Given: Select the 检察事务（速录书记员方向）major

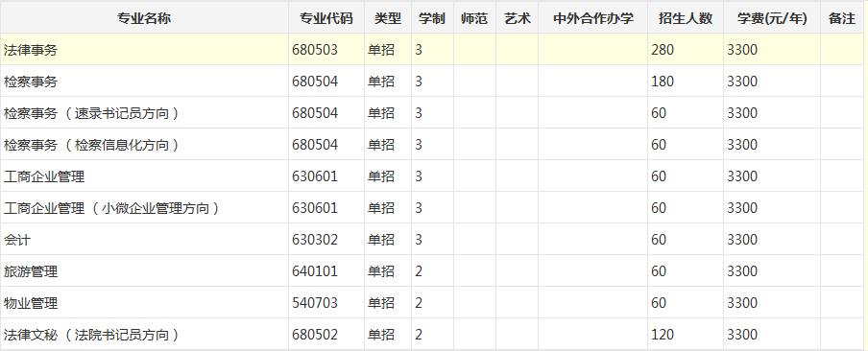Looking at the screenshot, I should pyautogui.click(x=92, y=113).
